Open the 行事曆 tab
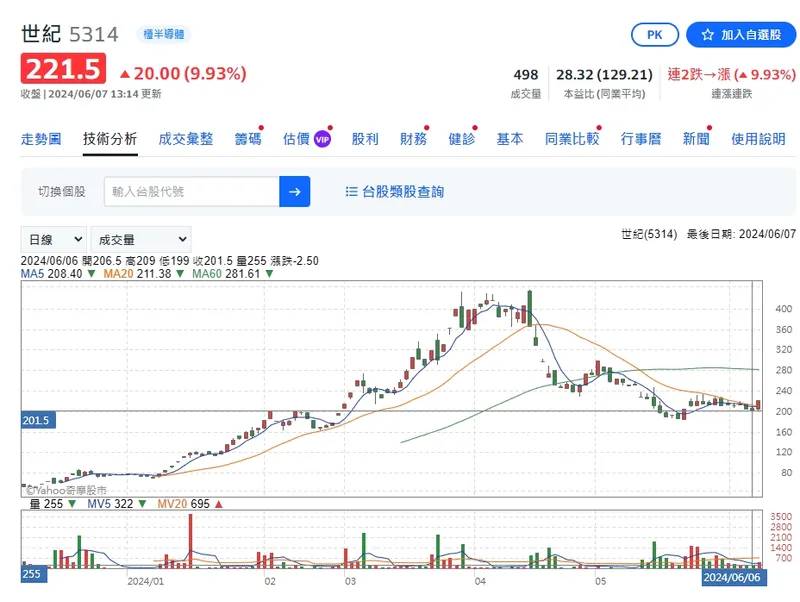This screenshot has height=602, width=800. [x=640, y=139]
